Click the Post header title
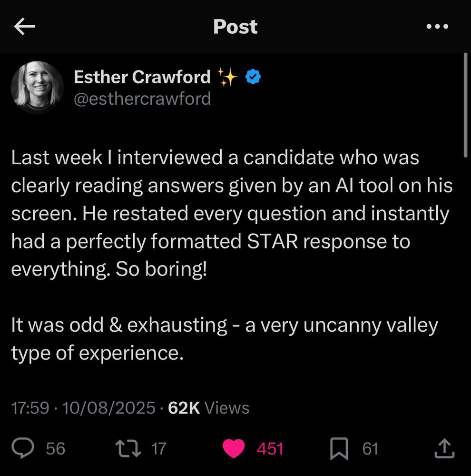 pyautogui.click(x=235, y=27)
